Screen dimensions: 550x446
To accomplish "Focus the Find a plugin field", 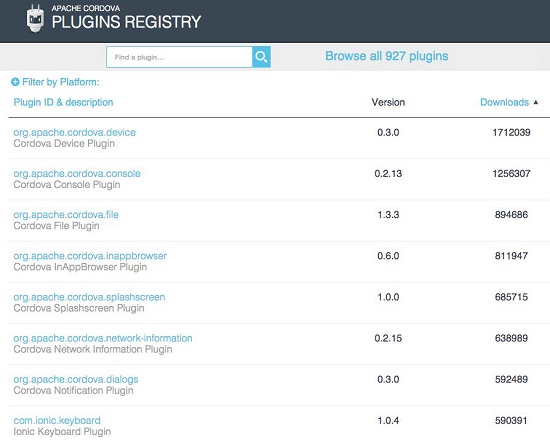I will click(179, 57).
